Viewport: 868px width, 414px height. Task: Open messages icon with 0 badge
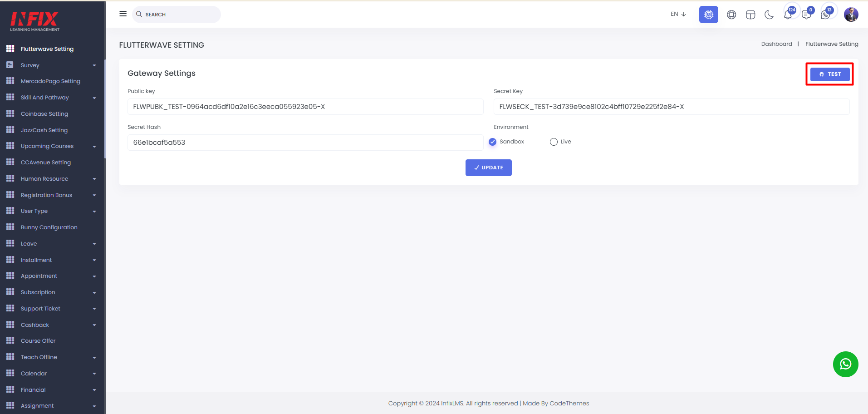[806, 14]
